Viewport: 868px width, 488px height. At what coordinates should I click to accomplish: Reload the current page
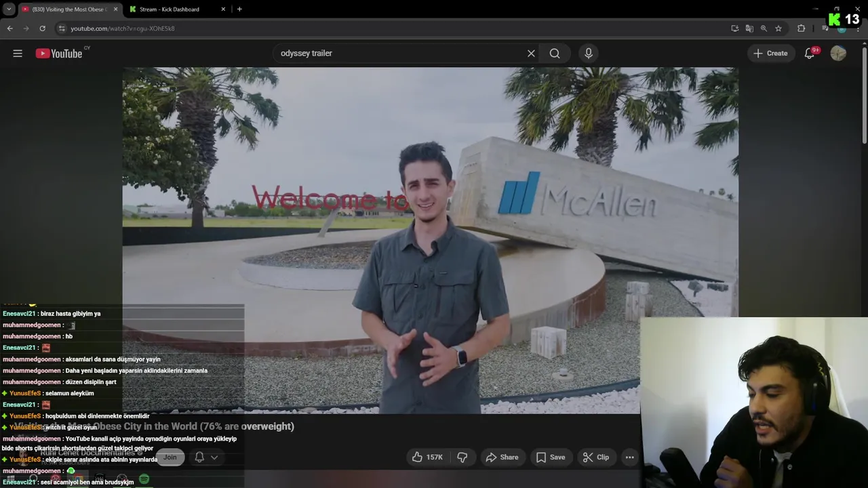click(42, 28)
